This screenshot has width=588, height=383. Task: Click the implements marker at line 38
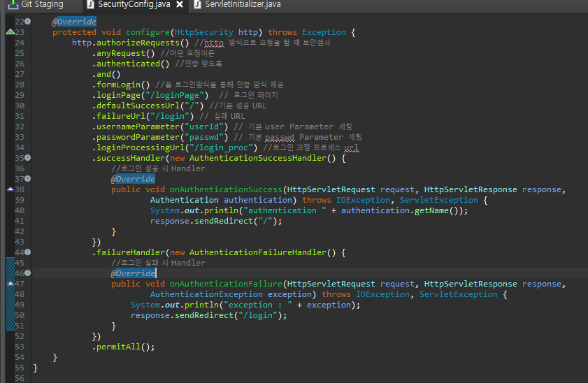[10, 189]
